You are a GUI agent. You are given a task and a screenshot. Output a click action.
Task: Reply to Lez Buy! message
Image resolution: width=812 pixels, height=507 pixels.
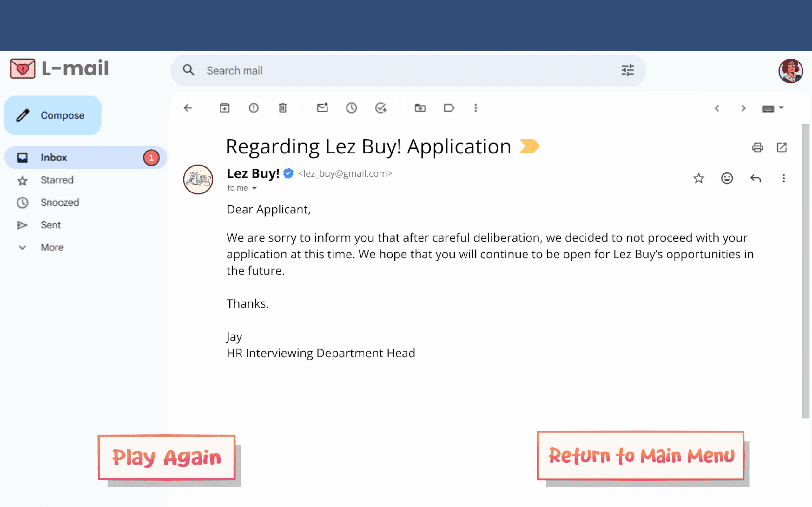point(755,178)
